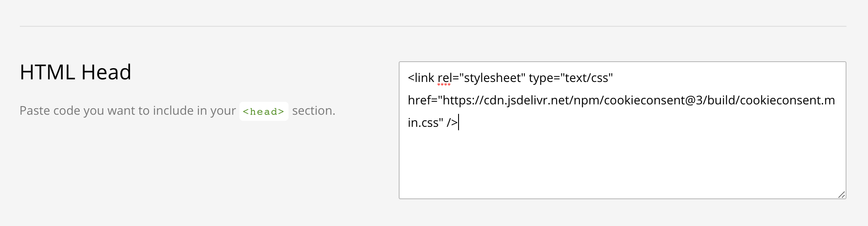
Task: Focus the HTML Head code textarea
Action: coord(623,130)
